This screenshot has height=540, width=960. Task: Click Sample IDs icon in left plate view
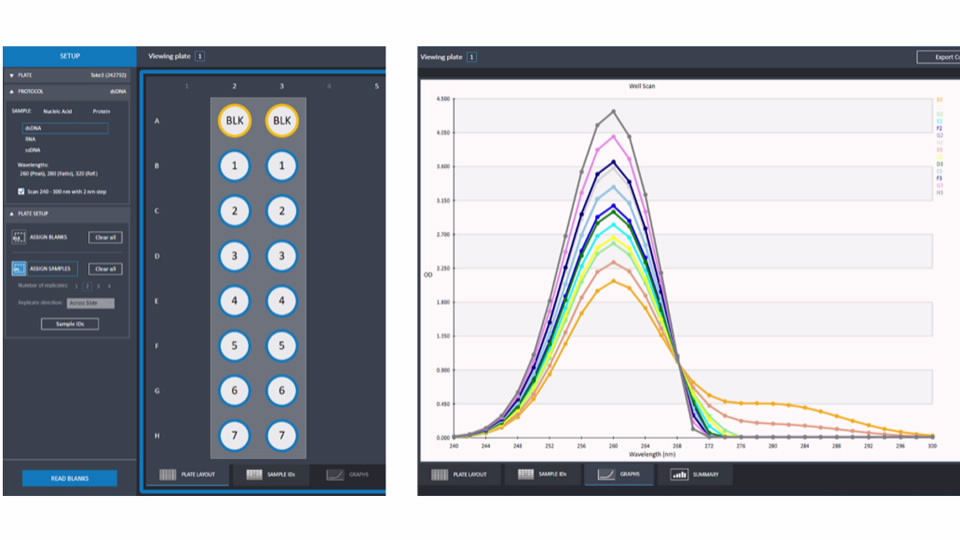click(254, 475)
